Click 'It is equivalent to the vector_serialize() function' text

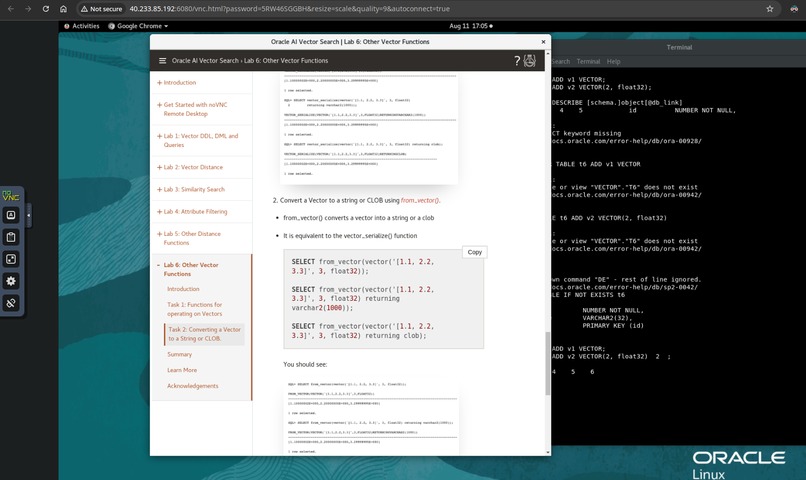pyautogui.click(x=350, y=236)
